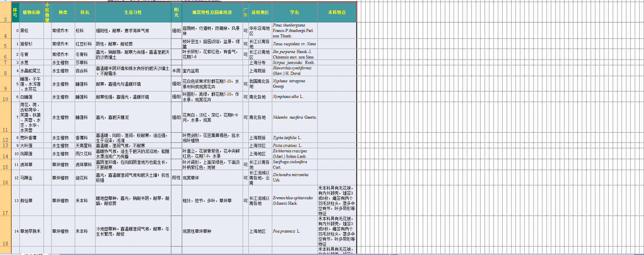
Task: Select the 学名 header cell
Action: pos(295,12)
